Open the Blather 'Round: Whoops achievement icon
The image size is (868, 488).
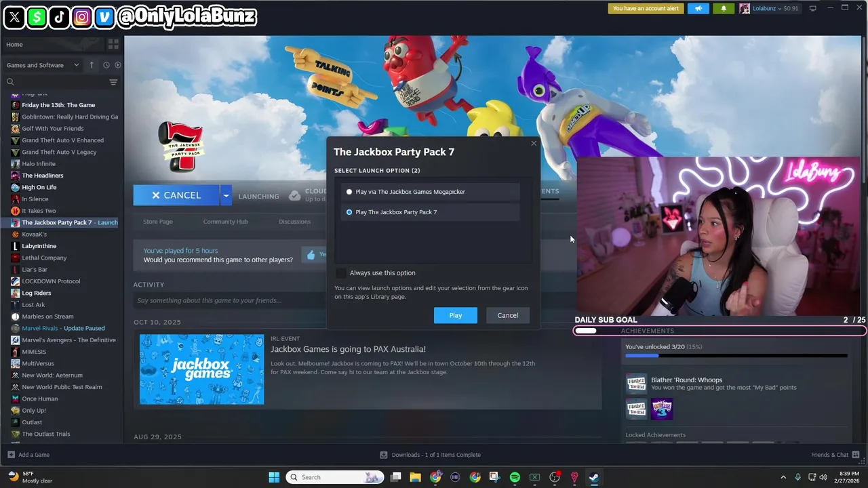tap(636, 384)
